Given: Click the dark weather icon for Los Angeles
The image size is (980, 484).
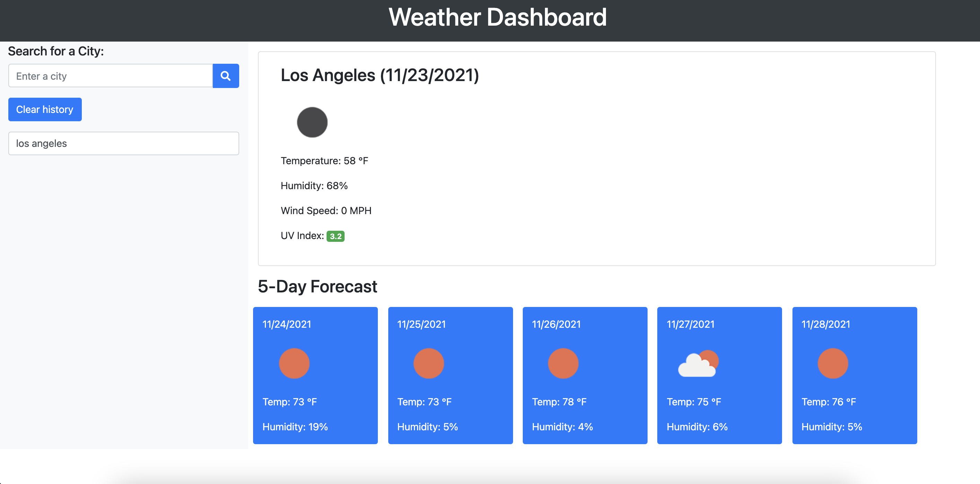Looking at the screenshot, I should pos(312,122).
